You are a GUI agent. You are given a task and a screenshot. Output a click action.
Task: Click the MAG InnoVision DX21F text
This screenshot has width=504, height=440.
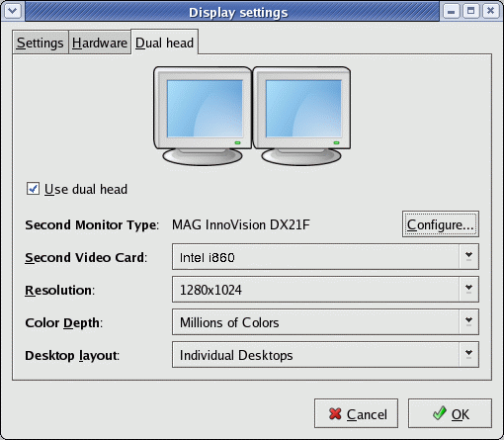(x=241, y=224)
